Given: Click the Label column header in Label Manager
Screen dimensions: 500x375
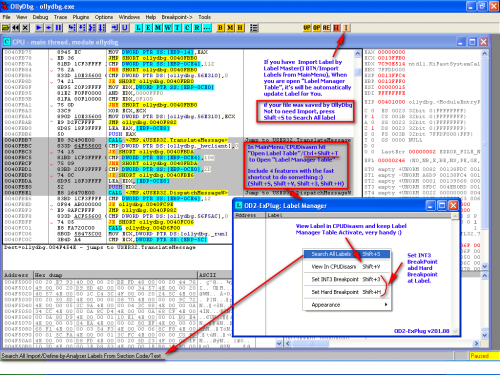Looking at the screenshot, I should point(359,215).
